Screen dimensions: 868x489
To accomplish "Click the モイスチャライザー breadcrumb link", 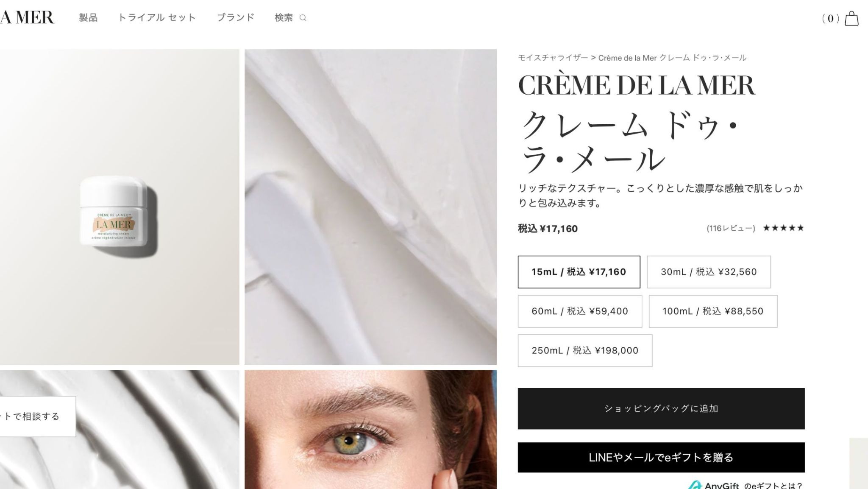I will point(553,58).
